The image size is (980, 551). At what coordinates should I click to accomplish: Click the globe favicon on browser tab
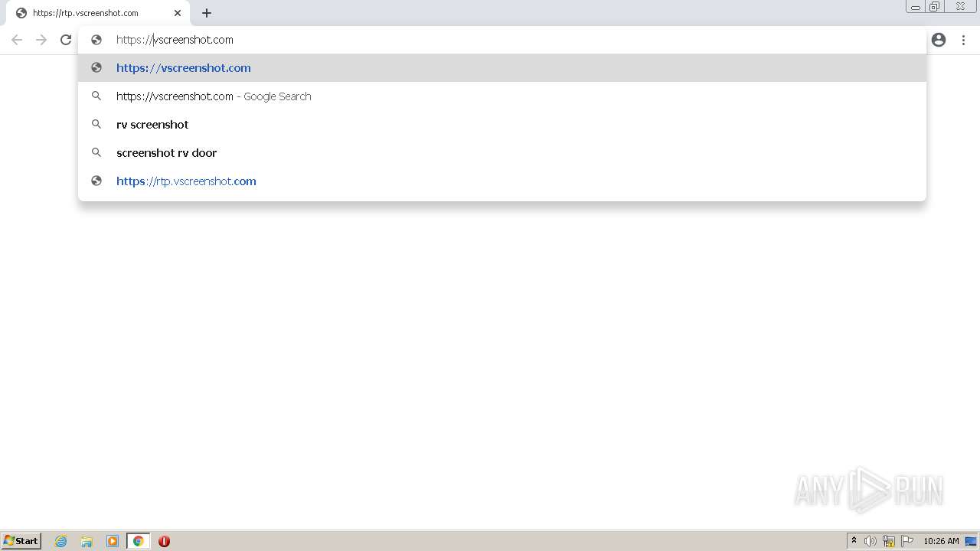(x=21, y=13)
